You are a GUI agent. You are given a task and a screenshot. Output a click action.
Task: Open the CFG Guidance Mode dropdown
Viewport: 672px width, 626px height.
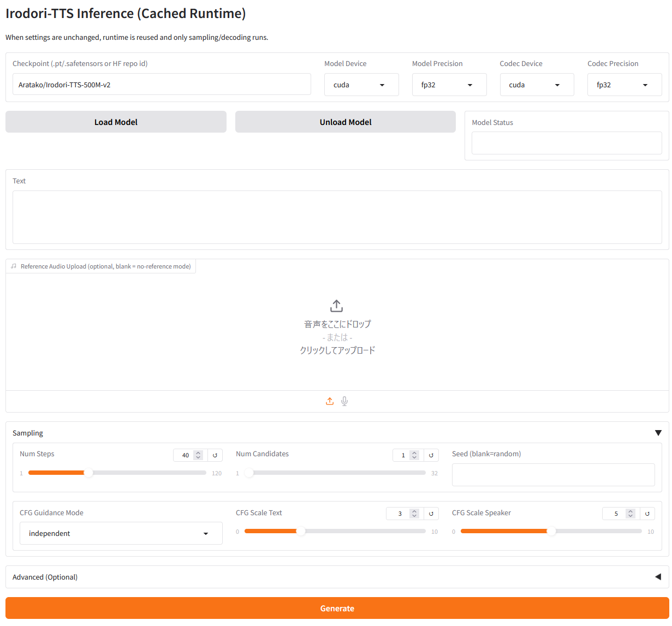121,533
